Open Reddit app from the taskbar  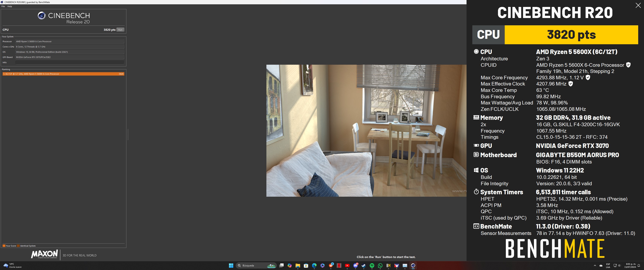coord(331,265)
